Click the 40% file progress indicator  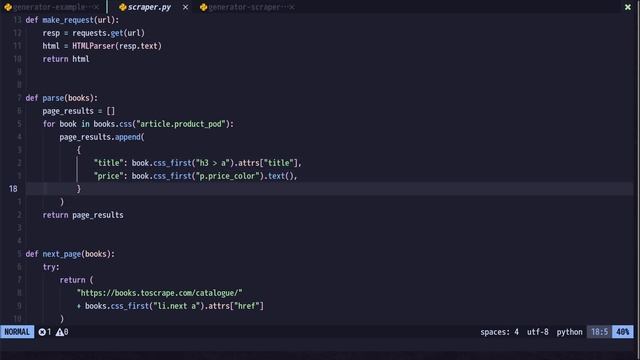coord(622,332)
